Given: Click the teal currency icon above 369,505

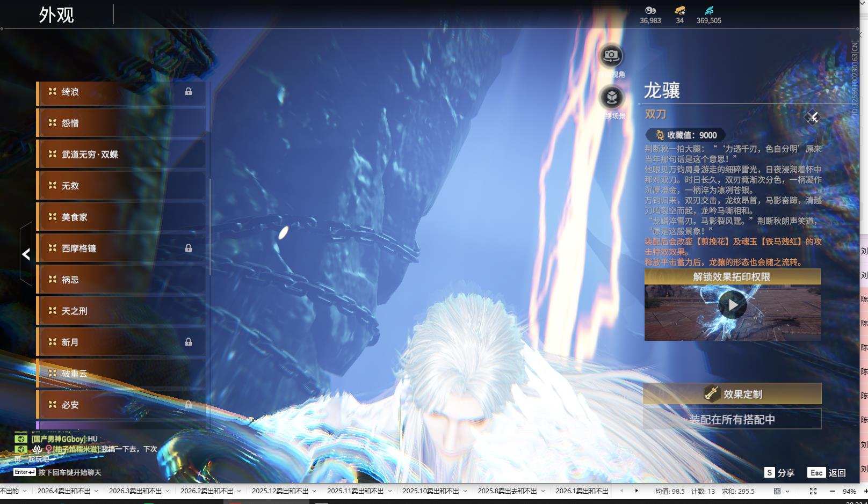Looking at the screenshot, I should [x=709, y=10].
